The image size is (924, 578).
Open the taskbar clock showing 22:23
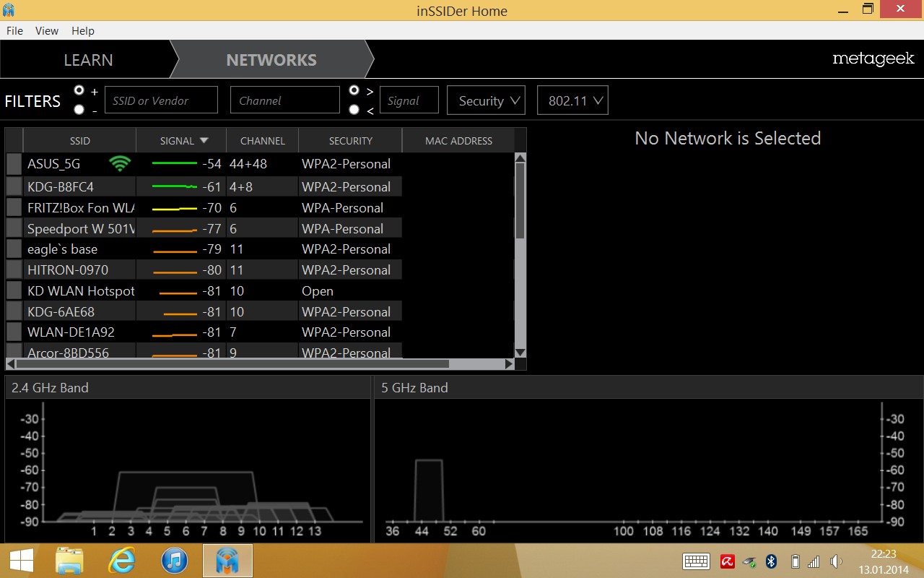884,561
